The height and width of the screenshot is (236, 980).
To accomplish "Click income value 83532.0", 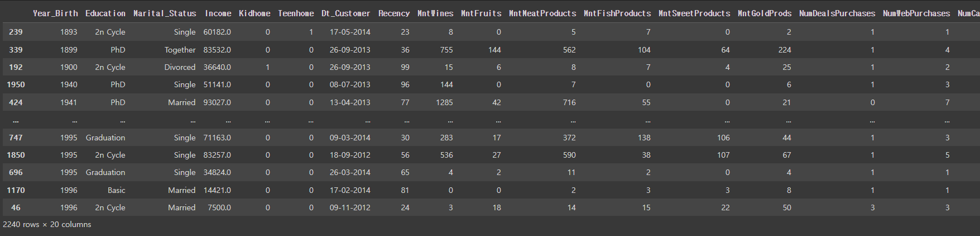I will point(217,50).
